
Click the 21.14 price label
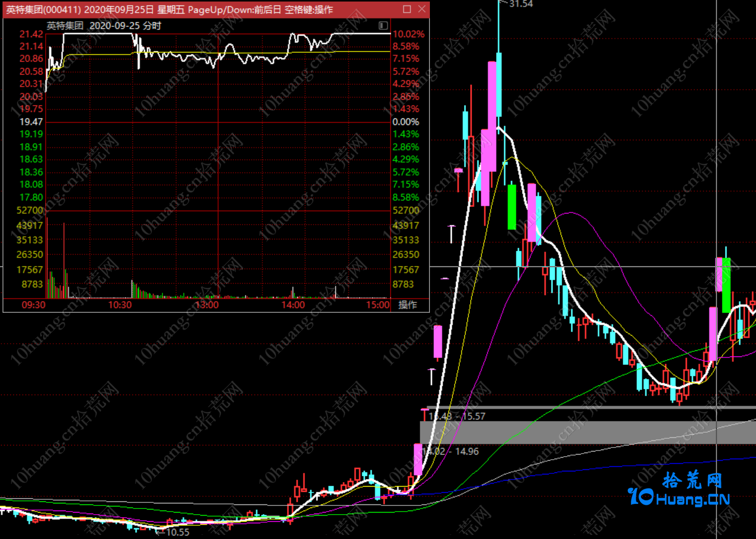coord(31,46)
